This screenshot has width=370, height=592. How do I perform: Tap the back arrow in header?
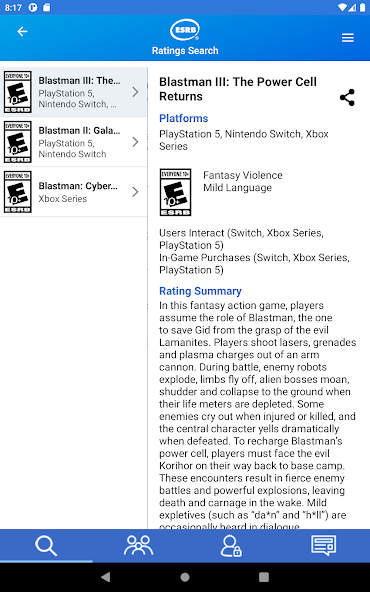[x=22, y=32]
